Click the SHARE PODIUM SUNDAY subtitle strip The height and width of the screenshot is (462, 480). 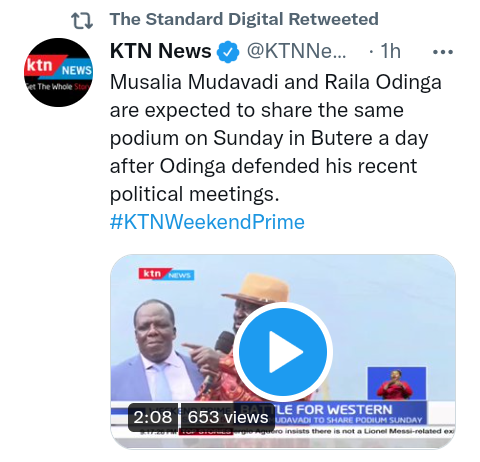(348, 420)
